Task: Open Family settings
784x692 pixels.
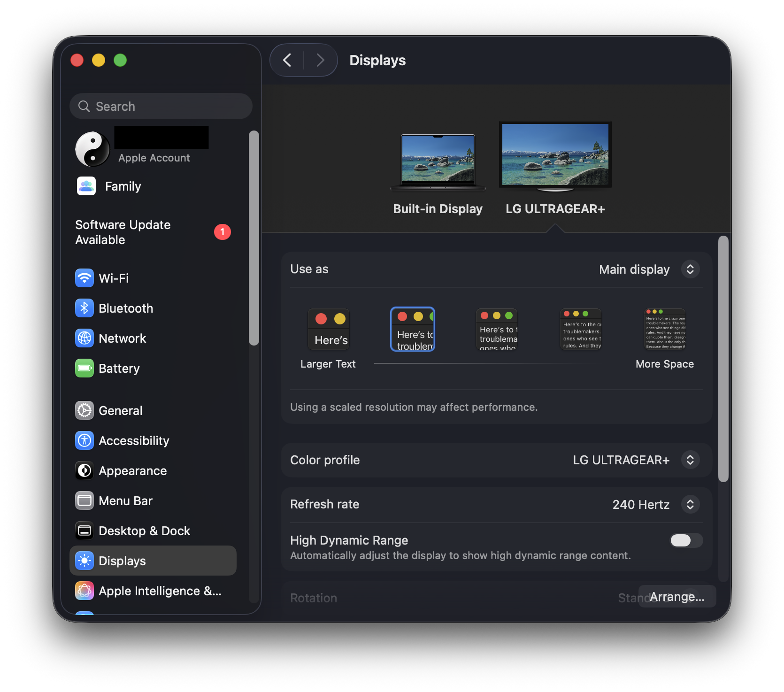Action: point(153,186)
